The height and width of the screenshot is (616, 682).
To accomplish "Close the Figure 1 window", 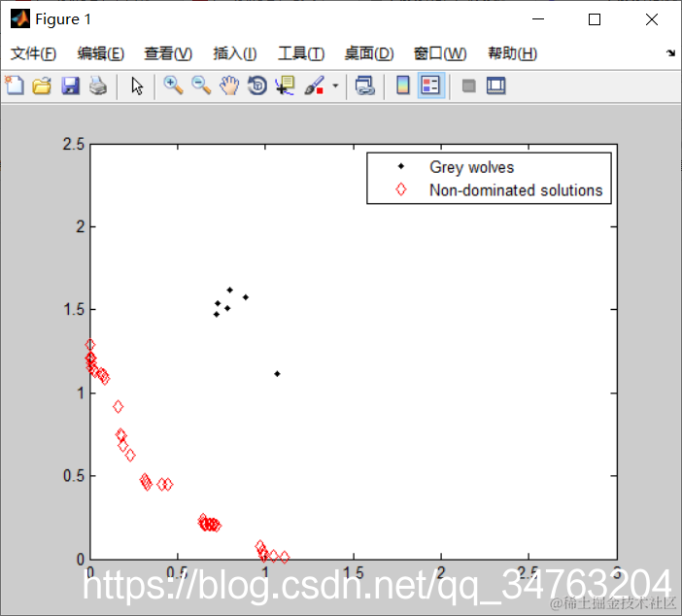I will pos(652,19).
